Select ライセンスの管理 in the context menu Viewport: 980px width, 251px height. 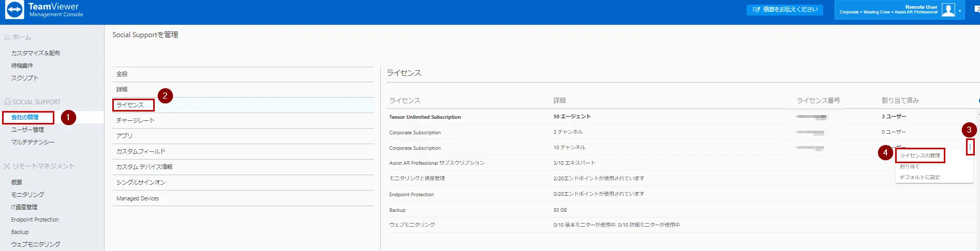pyautogui.click(x=920, y=155)
